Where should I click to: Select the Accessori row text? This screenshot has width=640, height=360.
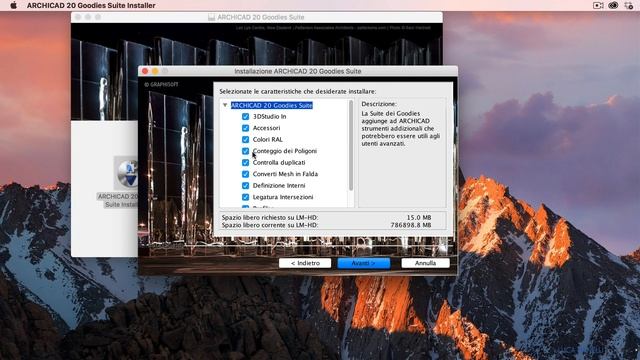267,128
